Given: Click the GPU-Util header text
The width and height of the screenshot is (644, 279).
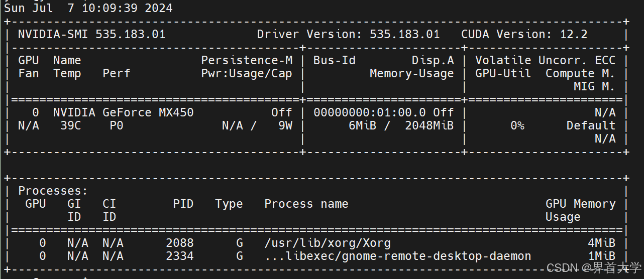Looking at the screenshot, I should click(503, 74).
